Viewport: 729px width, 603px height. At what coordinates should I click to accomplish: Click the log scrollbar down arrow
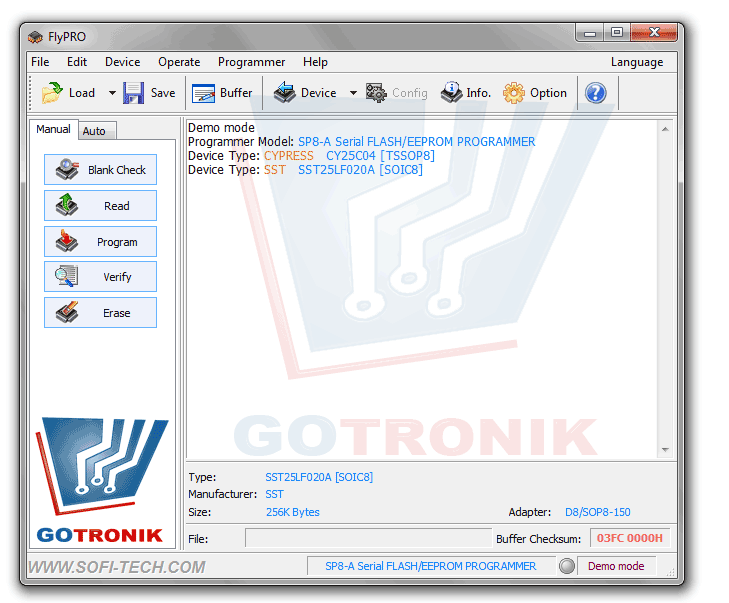pyautogui.click(x=665, y=450)
